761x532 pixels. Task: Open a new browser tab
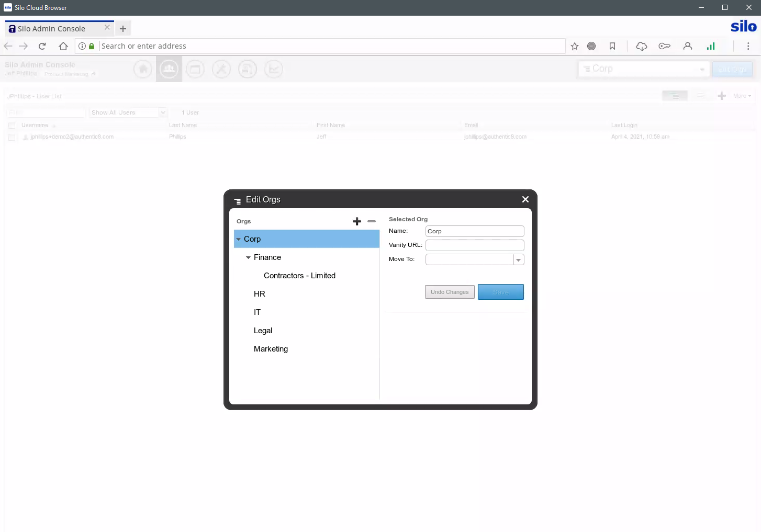click(x=123, y=29)
